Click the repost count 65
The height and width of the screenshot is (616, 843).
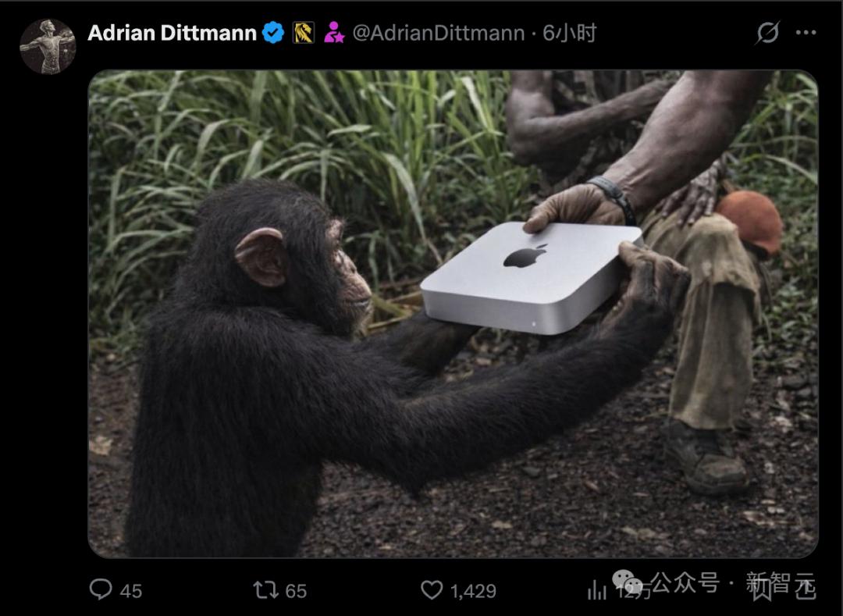coord(296,591)
